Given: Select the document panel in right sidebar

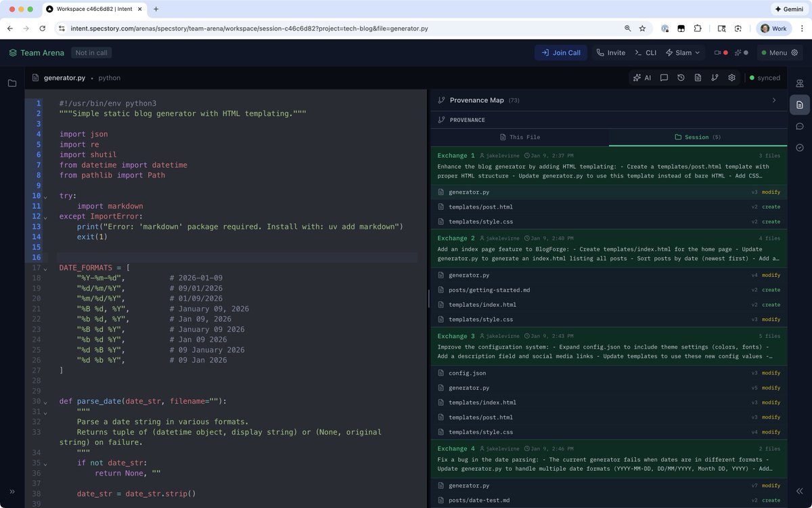Looking at the screenshot, I should pos(800,105).
